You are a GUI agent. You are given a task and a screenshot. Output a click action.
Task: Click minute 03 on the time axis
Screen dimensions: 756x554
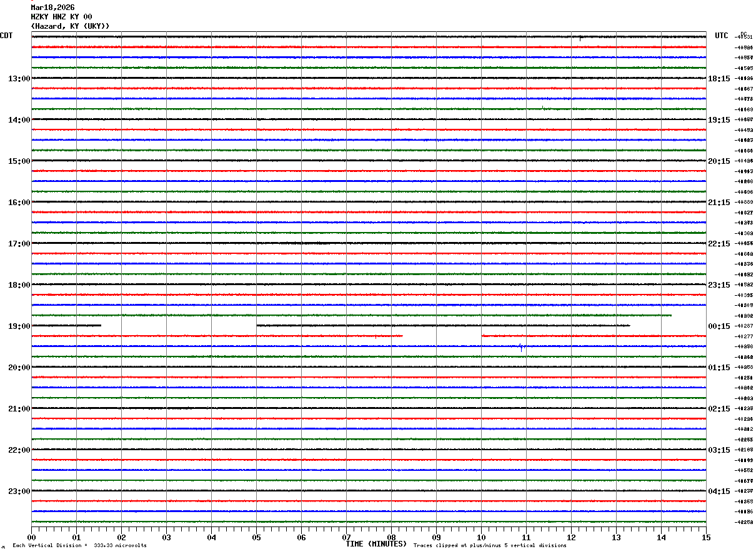(166, 538)
